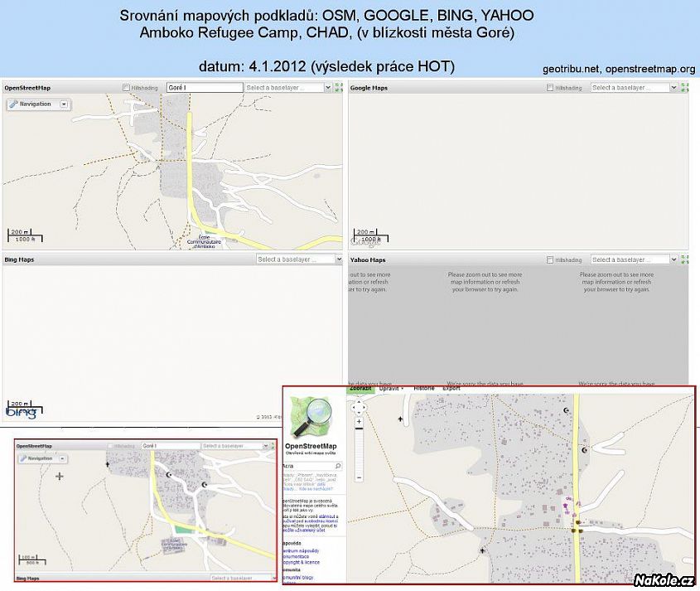
Task: Pan map right with the compass arrow
Action: (364, 408)
